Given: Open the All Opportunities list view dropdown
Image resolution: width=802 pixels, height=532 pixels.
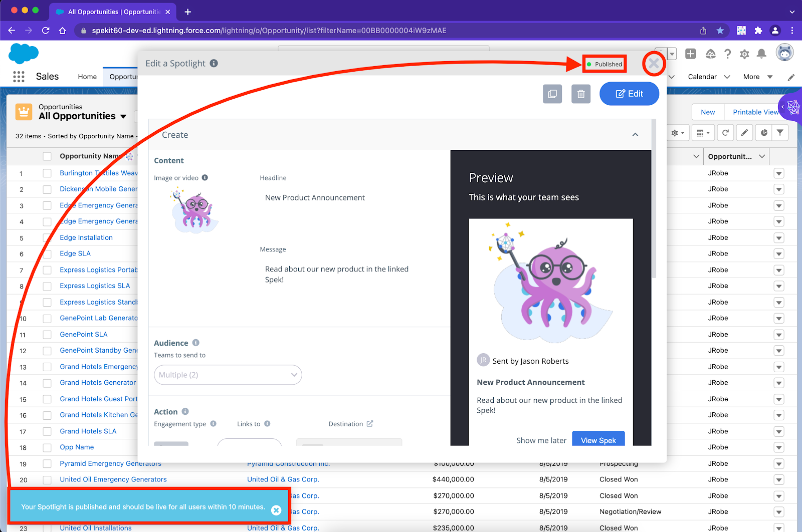Looking at the screenshot, I should pos(123,116).
